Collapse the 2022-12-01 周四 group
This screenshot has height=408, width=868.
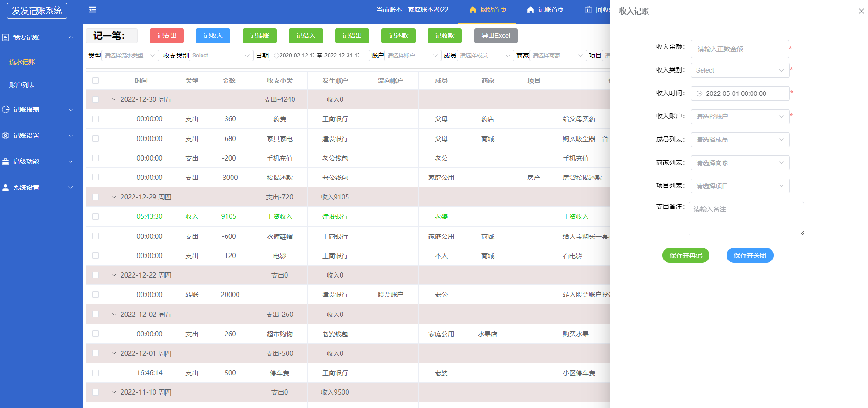coord(114,353)
